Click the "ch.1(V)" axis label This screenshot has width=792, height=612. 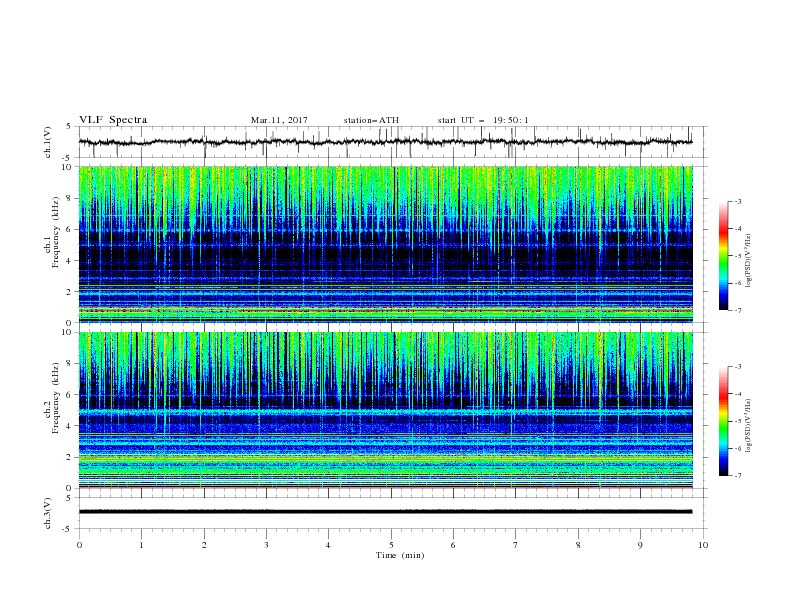pos(48,142)
